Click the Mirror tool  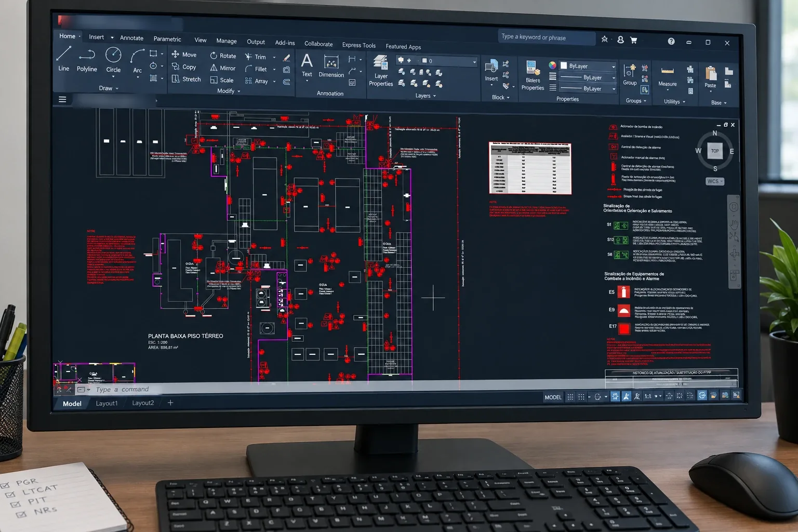223,68
